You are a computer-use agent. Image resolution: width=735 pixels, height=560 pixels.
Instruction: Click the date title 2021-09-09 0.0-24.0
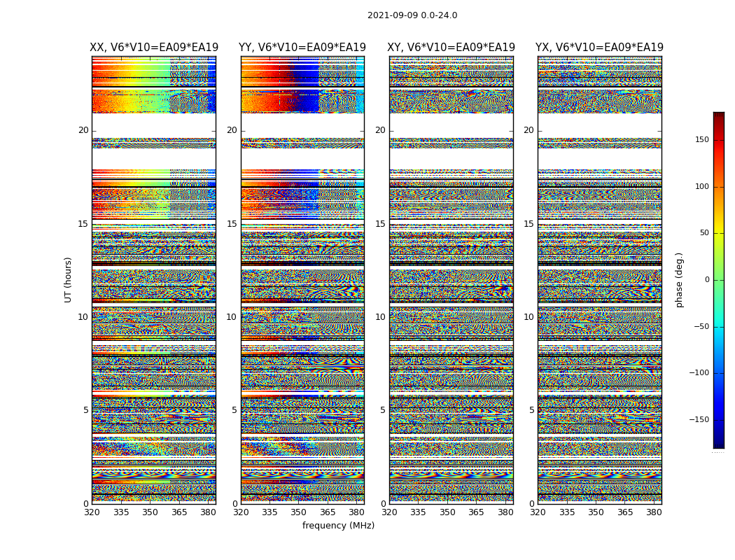(412, 15)
